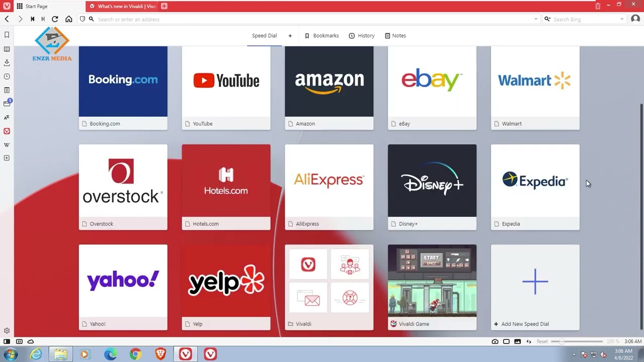The image size is (644, 362).
Task: Click the capture page camera icon
Action: point(495,341)
